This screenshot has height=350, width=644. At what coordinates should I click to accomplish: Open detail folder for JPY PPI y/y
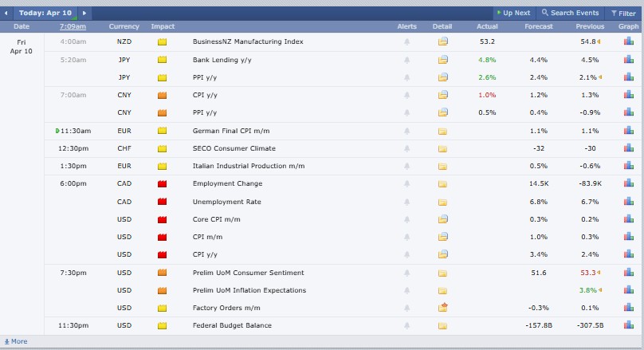coord(443,77)
